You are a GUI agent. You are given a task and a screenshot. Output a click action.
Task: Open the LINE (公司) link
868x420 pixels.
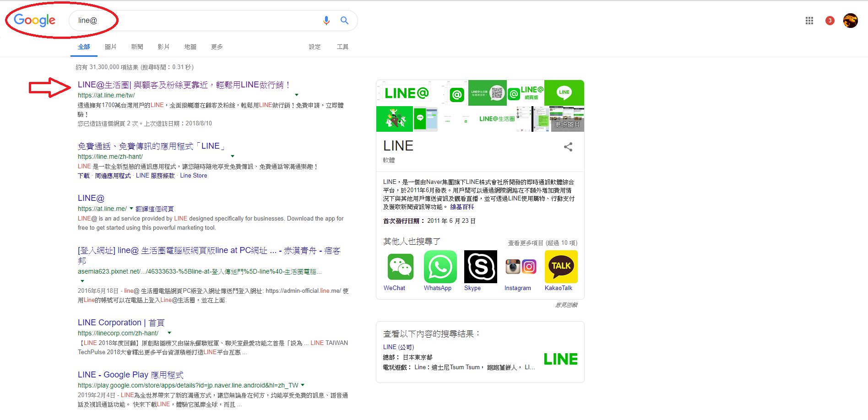398,347
